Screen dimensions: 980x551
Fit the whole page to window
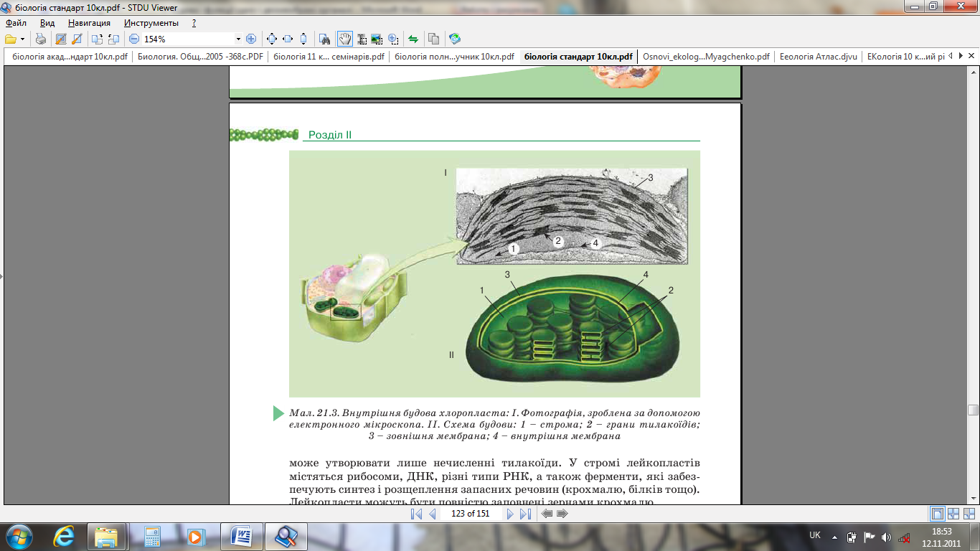click(x=272, y=39)
